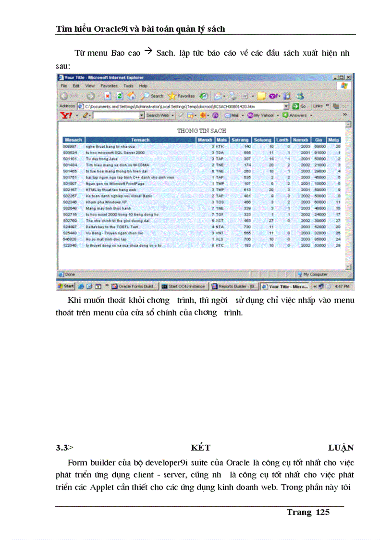The width and height of the screenshot is (392, 540).
Task: Click the Show Desktop quick launch icon
Action: click(89, 286)
